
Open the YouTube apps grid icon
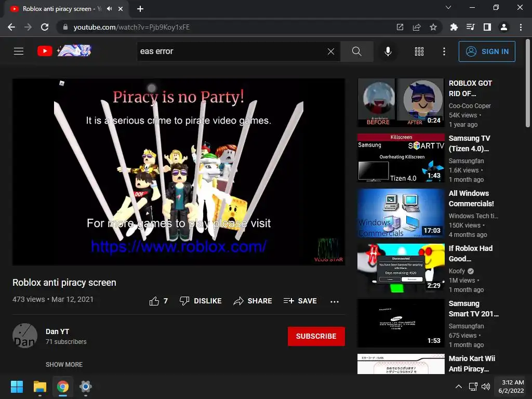pyautogui.click(x=419, y=51)
